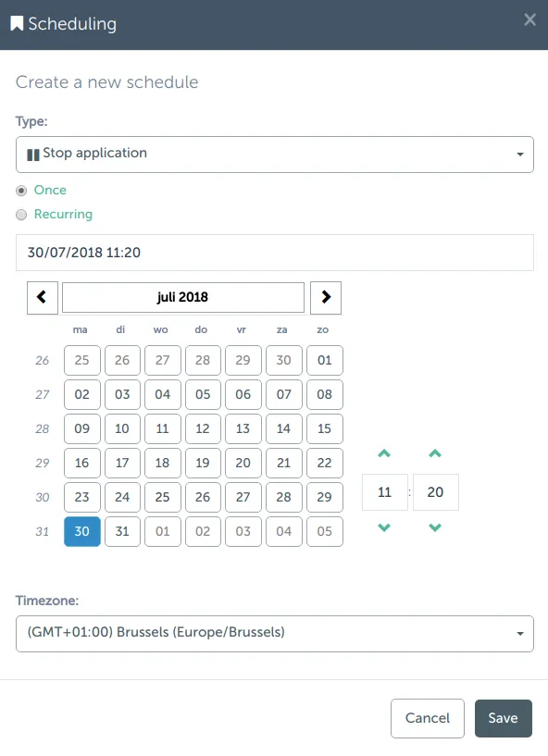
Task: Decrement the hour with down arrow
Action: coord(384,527)
